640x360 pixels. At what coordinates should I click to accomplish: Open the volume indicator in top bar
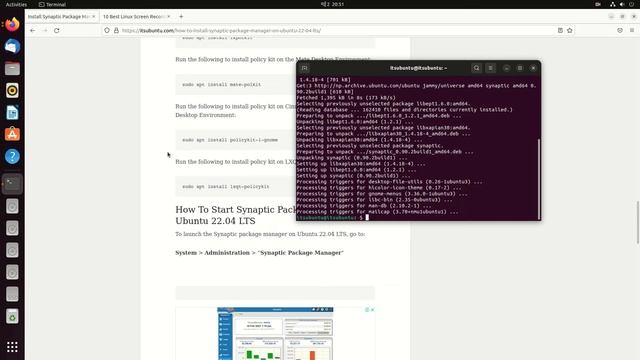pyautogui.click(x=622, y=4)
